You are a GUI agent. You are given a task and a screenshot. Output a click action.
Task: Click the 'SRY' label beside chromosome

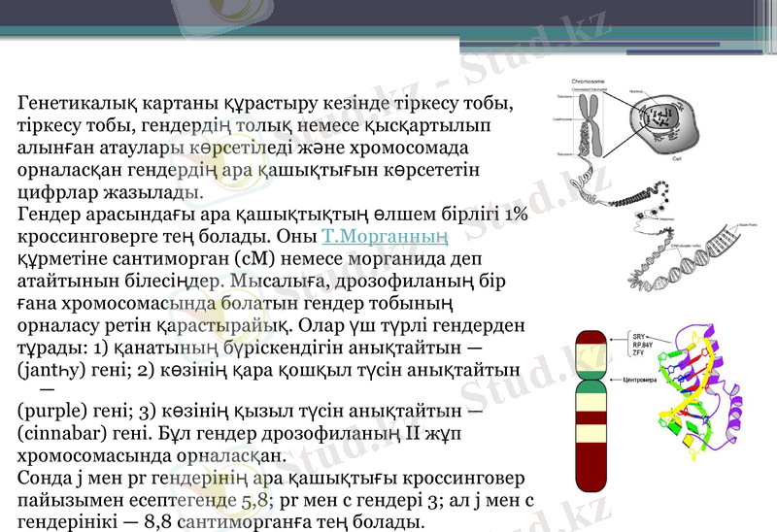click(x=638, y=337)
